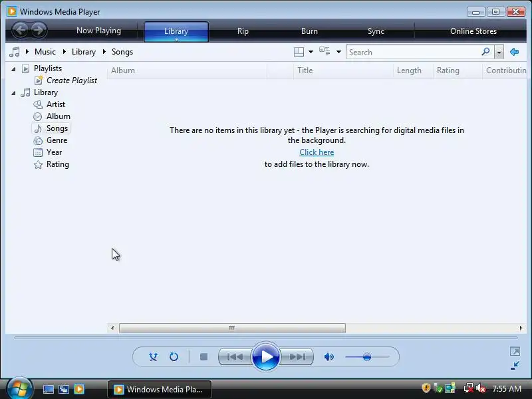
Task: Click the Length column header
Action: coord(413,70)
